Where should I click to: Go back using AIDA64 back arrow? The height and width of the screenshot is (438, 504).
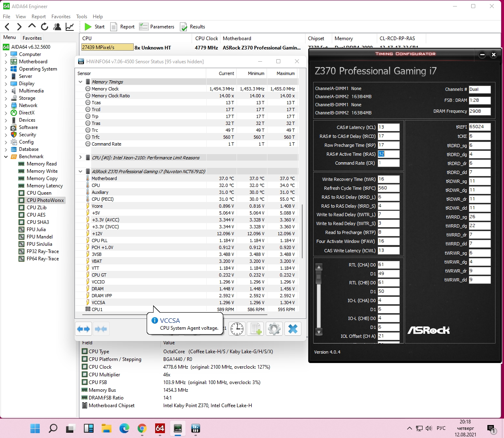pos(7,27)
